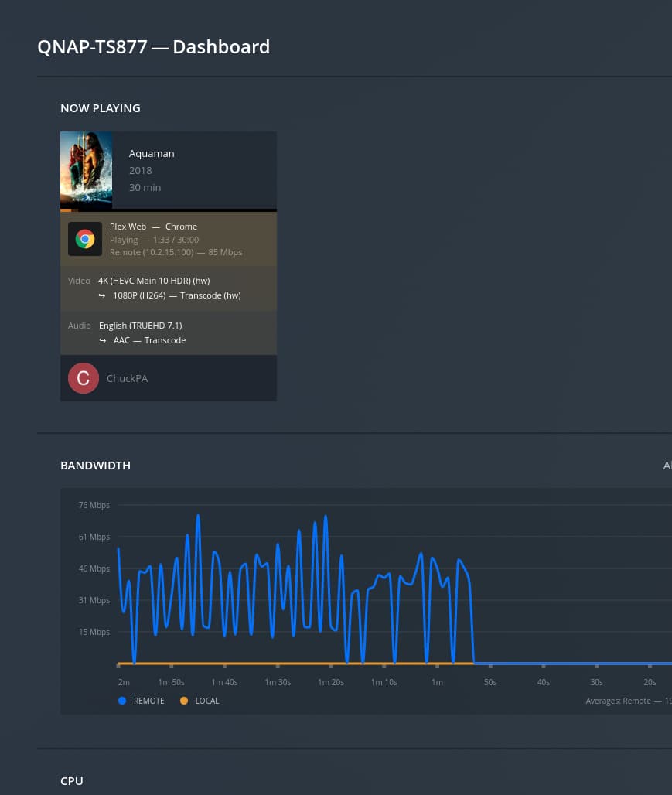672x795 pixels.
Task: Click the arrow icon before 'AAC — Transcode'
Action: coord(102,340)
